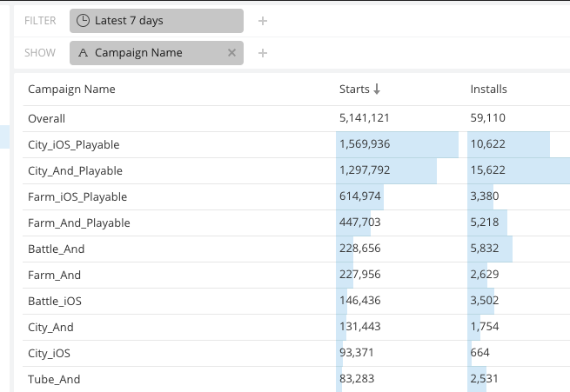Select the City_And_Playable campaign row
570x392 pixels.
click(x=296, y=171)
